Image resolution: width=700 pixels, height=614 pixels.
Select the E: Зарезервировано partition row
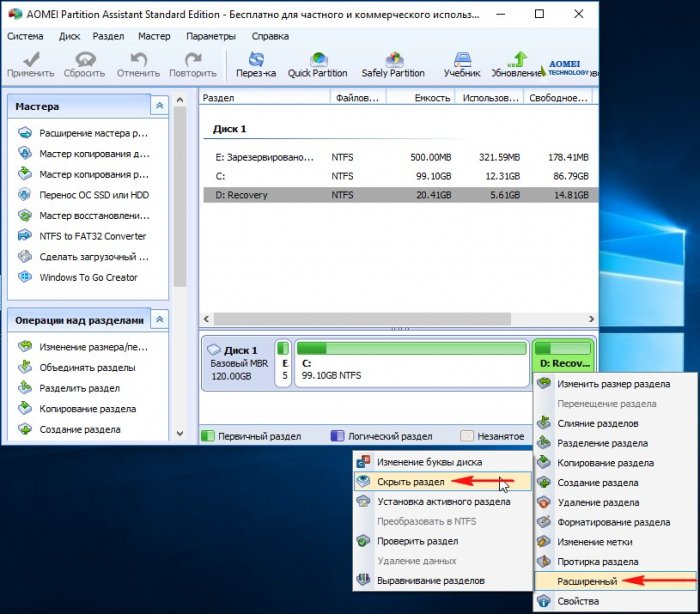click(x=400, y=157)
